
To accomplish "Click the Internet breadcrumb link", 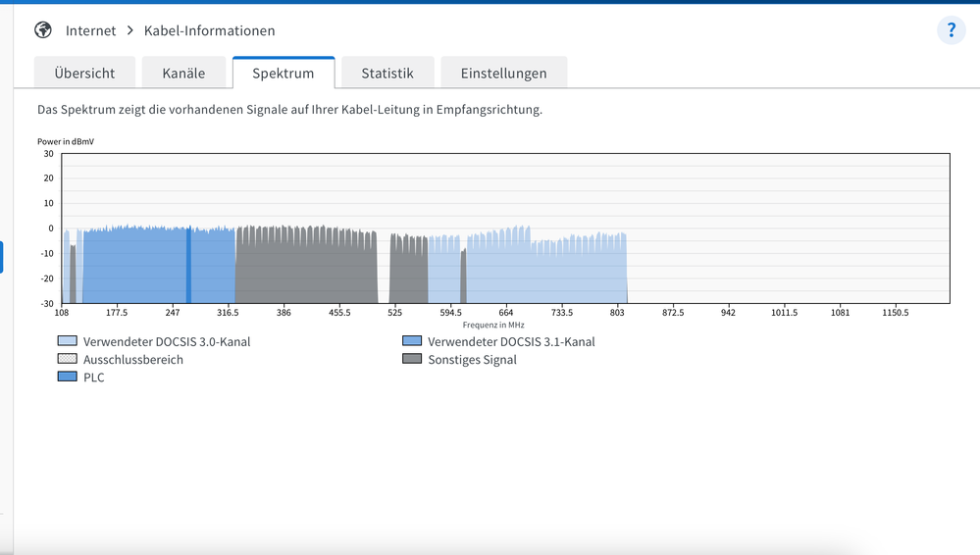I will (90, 31).
